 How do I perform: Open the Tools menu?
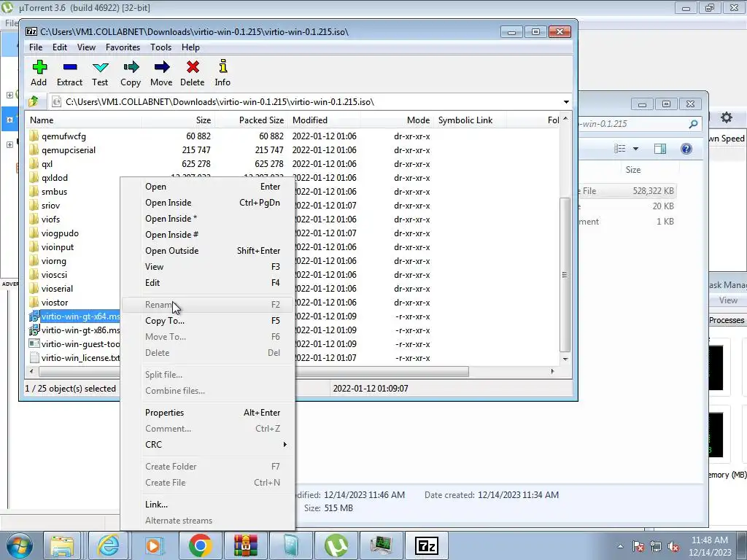(x=160, y=47)
